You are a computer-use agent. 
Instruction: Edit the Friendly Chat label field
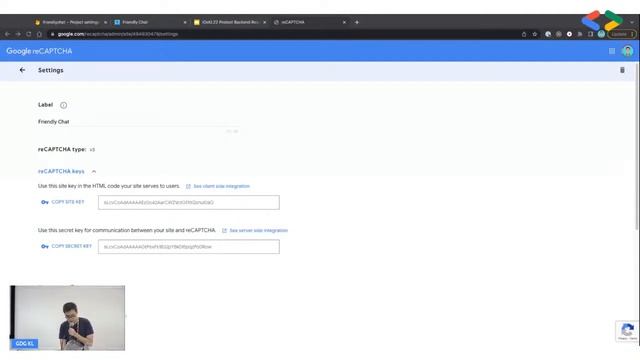138,122
